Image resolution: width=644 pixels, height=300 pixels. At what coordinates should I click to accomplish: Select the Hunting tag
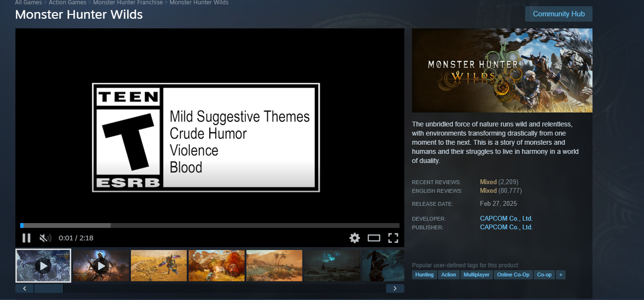(425, 275)
